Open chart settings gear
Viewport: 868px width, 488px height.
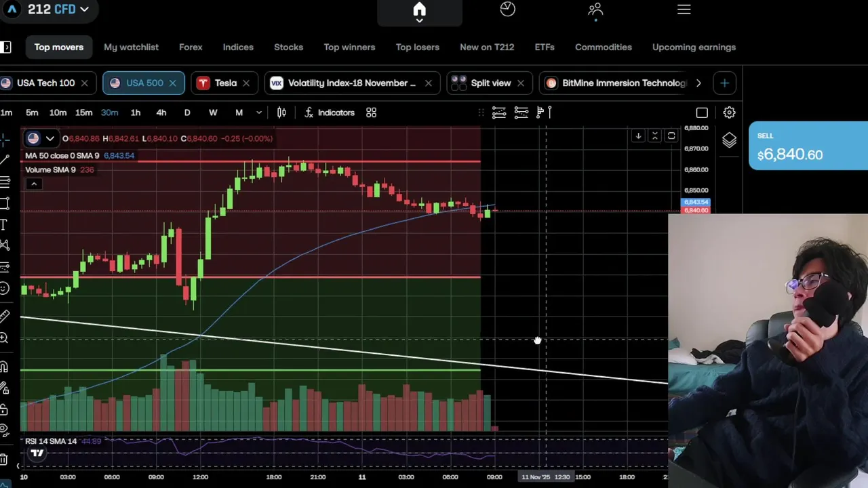(x=729, y=113)
